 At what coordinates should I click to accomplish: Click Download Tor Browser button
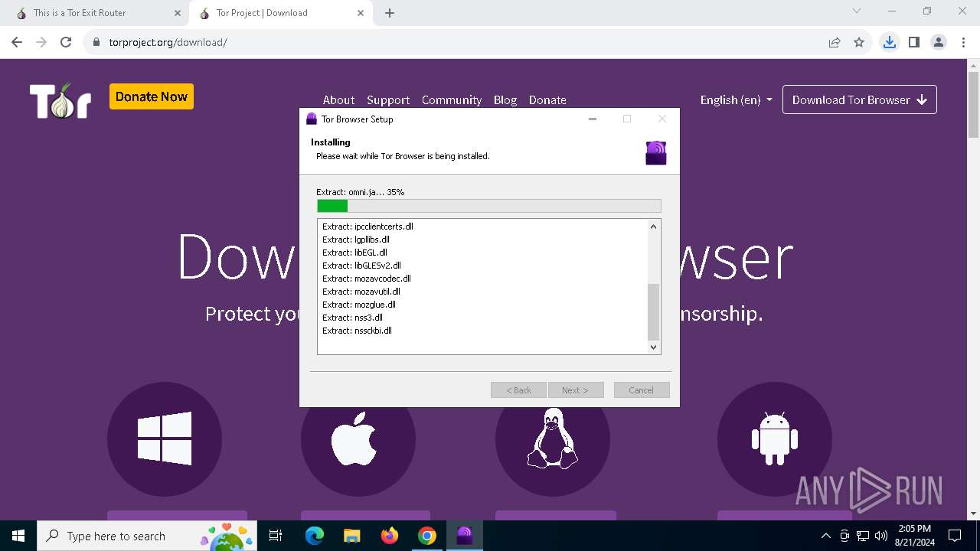click(x=860, y=99)
